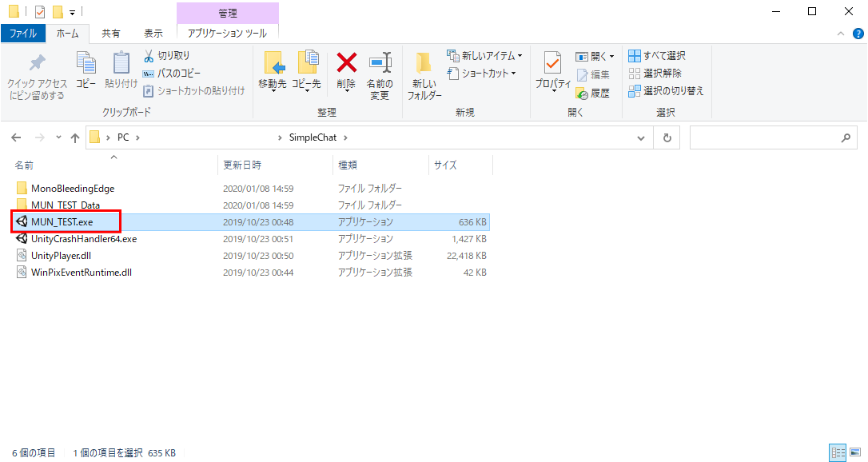
Task: Click the Pin to Quick Access icon
Action: tap(37, 63)
